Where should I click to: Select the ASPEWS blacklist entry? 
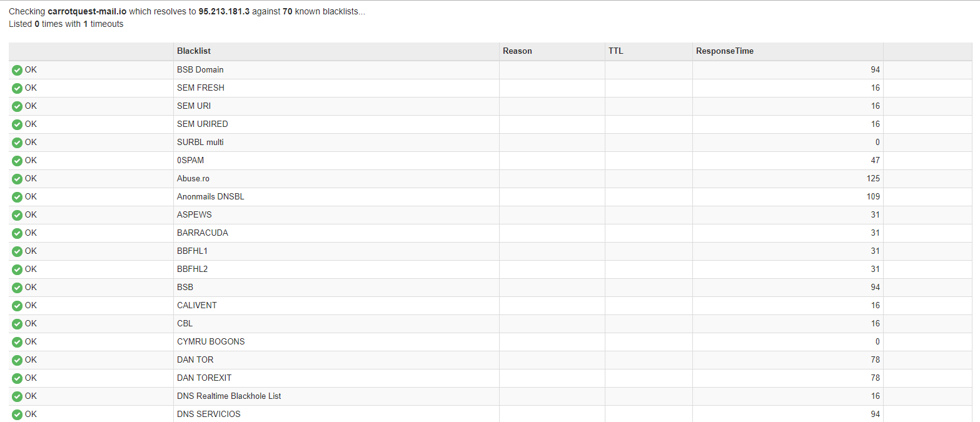tap(194, 215)
